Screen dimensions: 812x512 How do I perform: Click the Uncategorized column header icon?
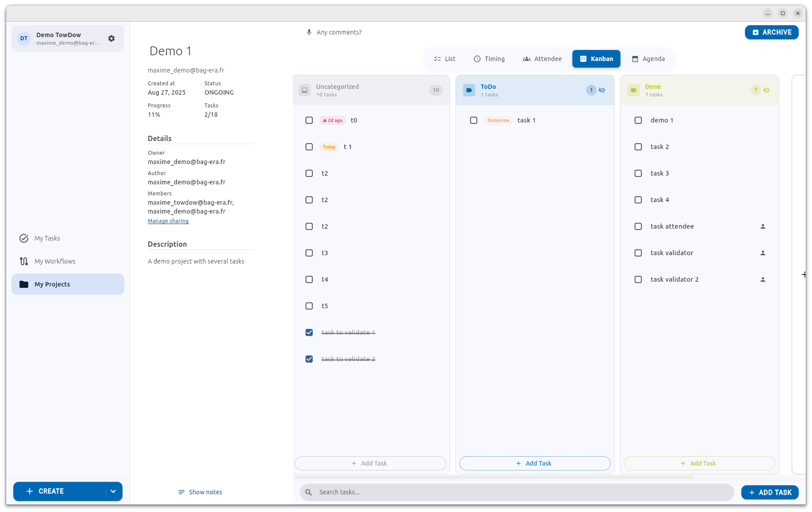pyautogui.click(x=304, y=90)
